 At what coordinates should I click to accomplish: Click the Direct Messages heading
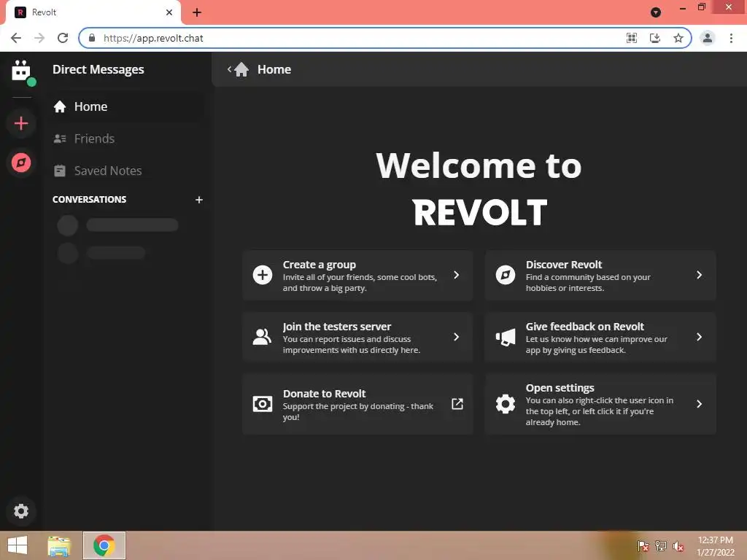[x=98, y=69]
